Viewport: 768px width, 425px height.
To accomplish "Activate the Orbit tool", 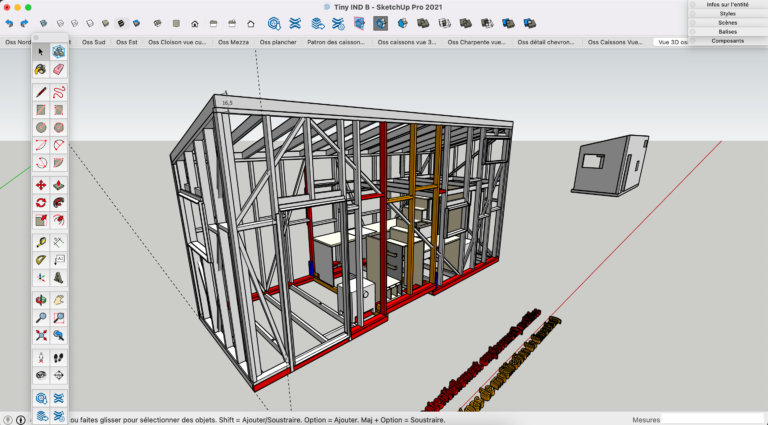I will (x=41, y=300).
